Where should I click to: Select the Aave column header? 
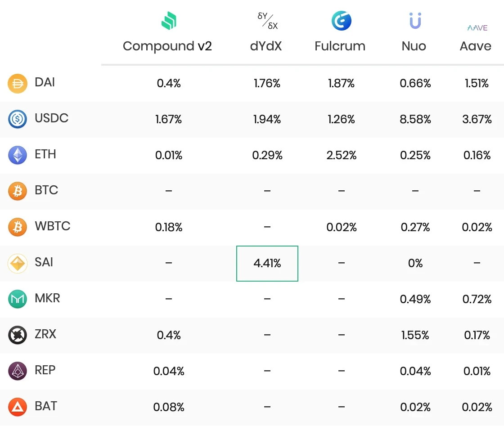(x=475, y=46)
